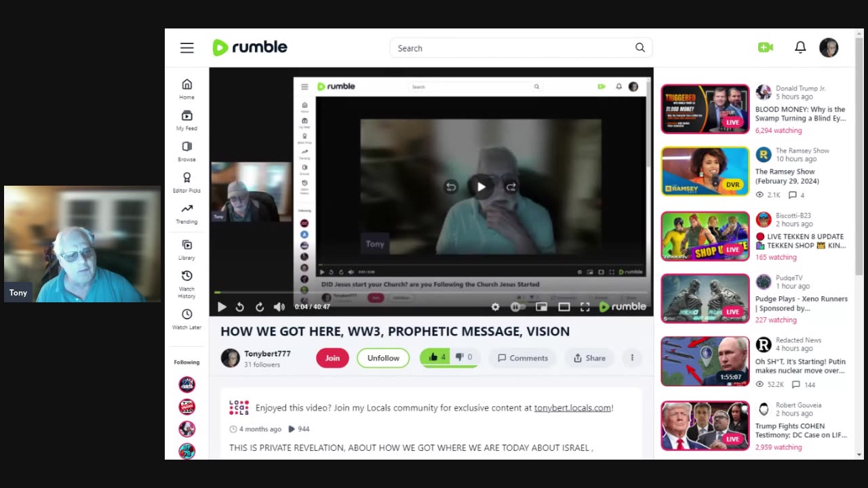The image size is (868, 488).
Task: Click the Rumble logo in player bar
Action: 623,306
